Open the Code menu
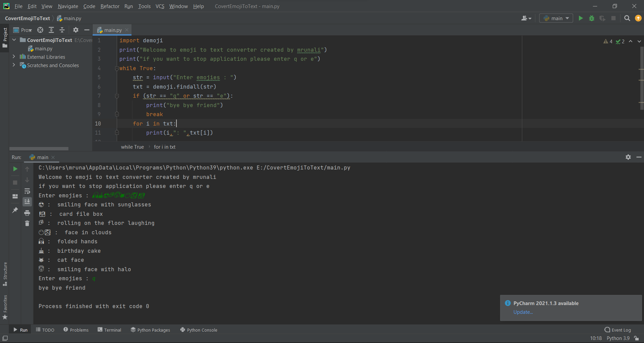Viewport: 644px width, 343px height. (89, 6)
